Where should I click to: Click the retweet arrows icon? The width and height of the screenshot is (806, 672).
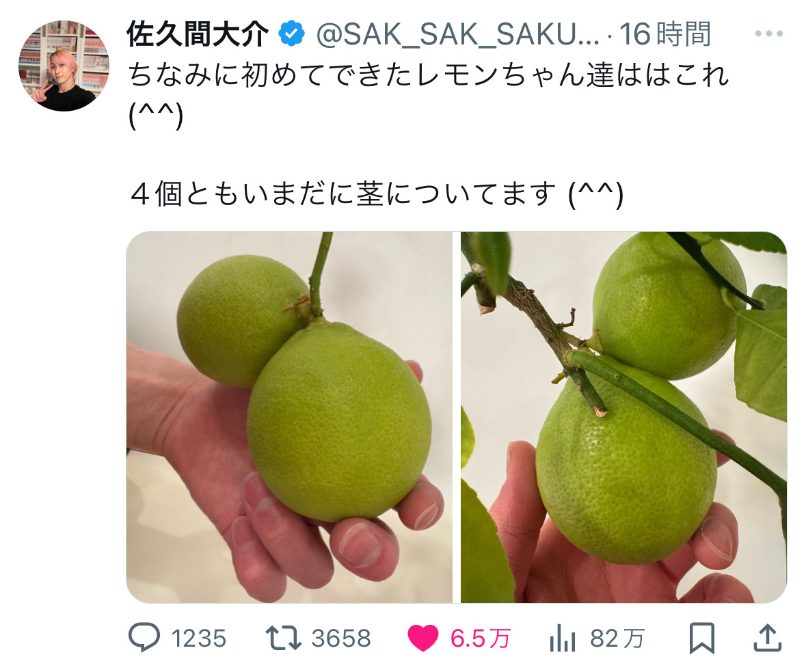point(283,638)
